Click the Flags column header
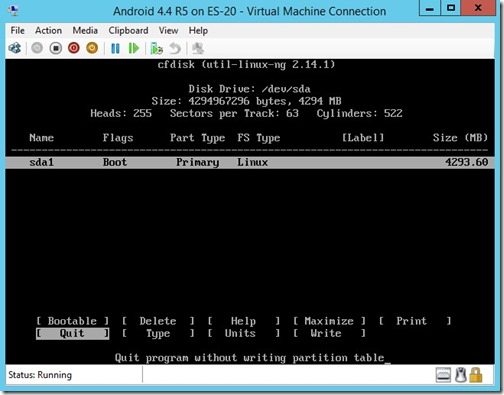The width and height of the screenshot is (504, 395). (x=118, y=138)
